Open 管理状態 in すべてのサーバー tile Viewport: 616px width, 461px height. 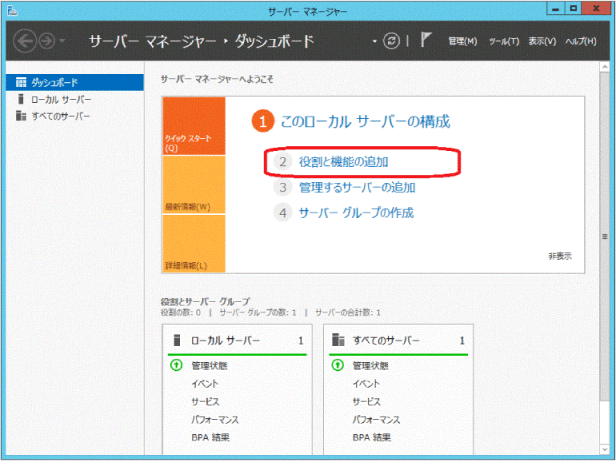coord(370,366)
